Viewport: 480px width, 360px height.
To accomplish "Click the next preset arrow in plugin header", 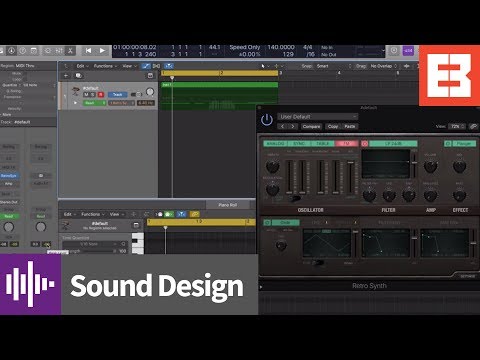I will (x=293, y=126).
